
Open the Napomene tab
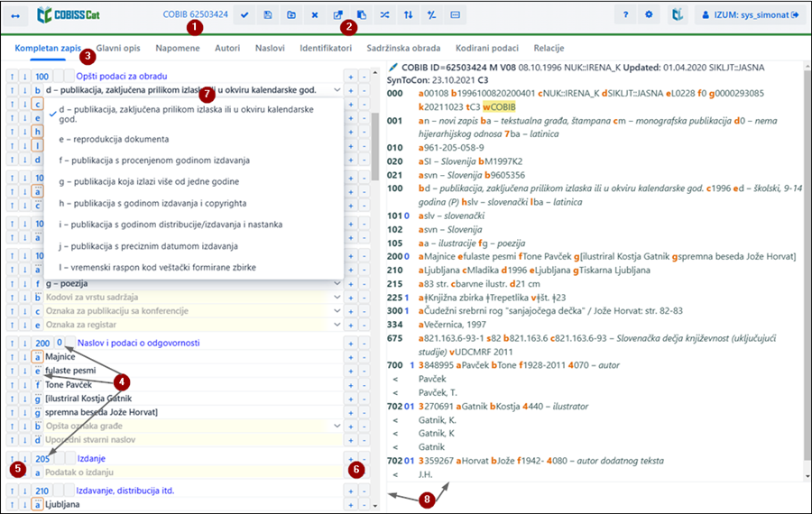point(178,48)
